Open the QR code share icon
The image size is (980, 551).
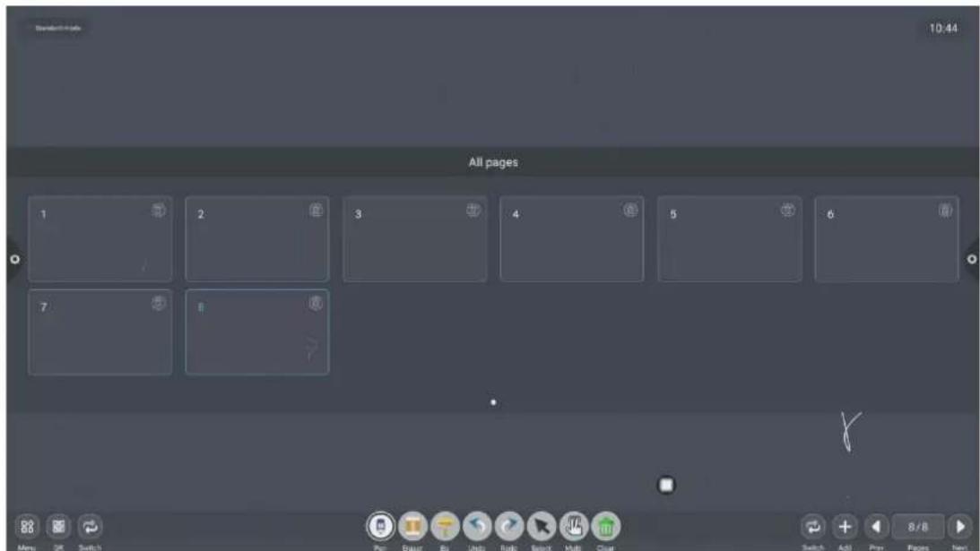pos(59,527)
